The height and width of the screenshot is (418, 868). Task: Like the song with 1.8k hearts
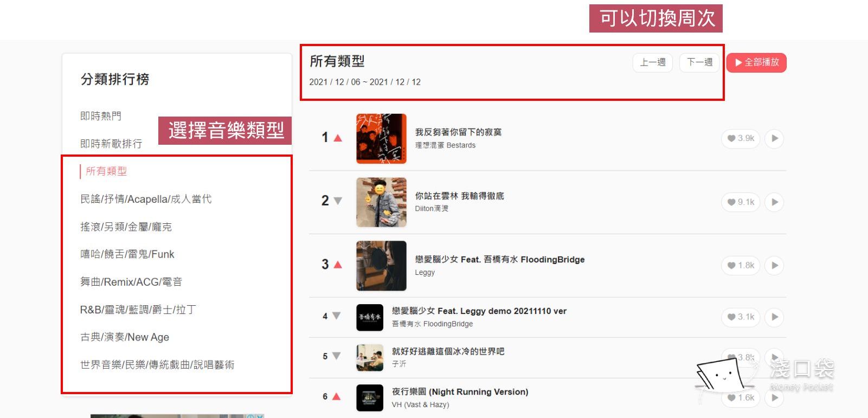click(741, 265)
